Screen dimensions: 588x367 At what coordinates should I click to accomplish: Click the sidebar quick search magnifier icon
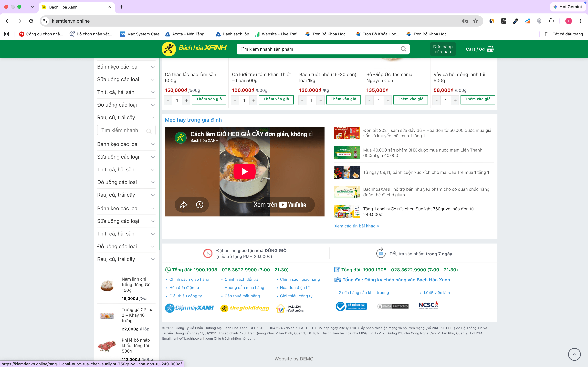pos(149,131)
